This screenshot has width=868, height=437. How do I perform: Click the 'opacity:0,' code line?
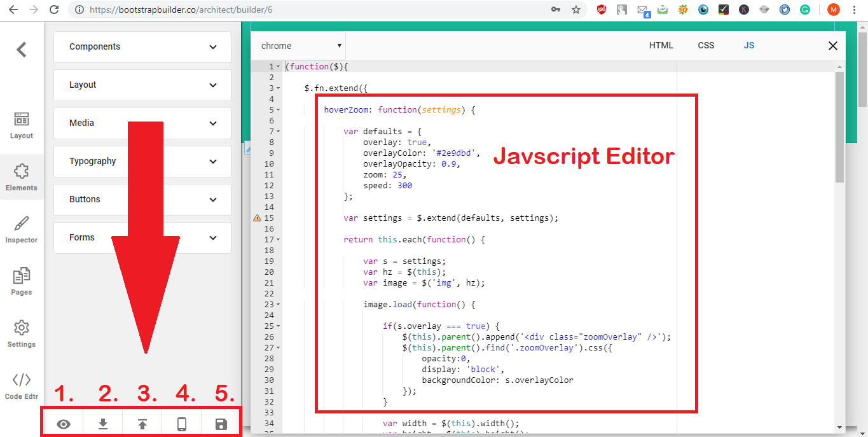click(x=446, y=358)
